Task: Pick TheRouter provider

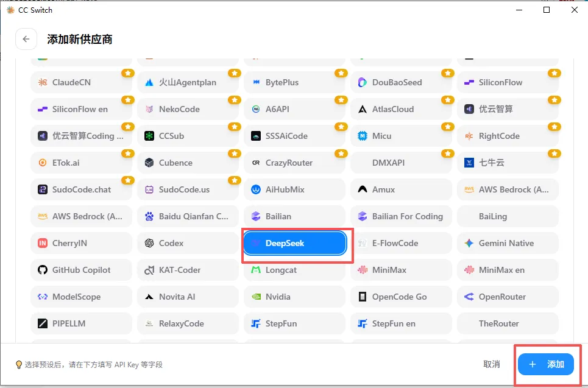Action: tap(508, 323)
